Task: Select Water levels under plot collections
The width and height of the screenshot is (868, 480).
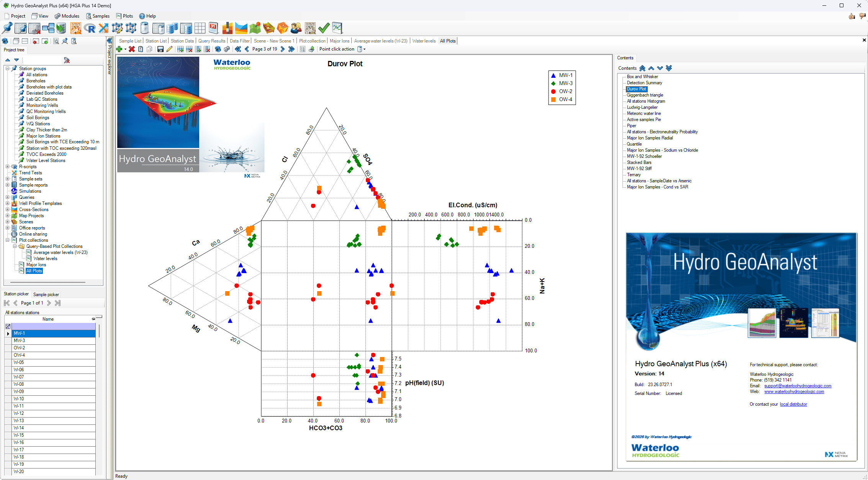Action: (45, 259)
